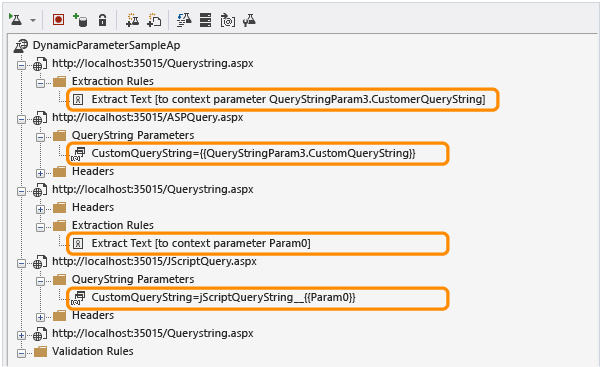Click the Promote Dynamic Parameters icon
600x367 pixels.
pos(228,20)
